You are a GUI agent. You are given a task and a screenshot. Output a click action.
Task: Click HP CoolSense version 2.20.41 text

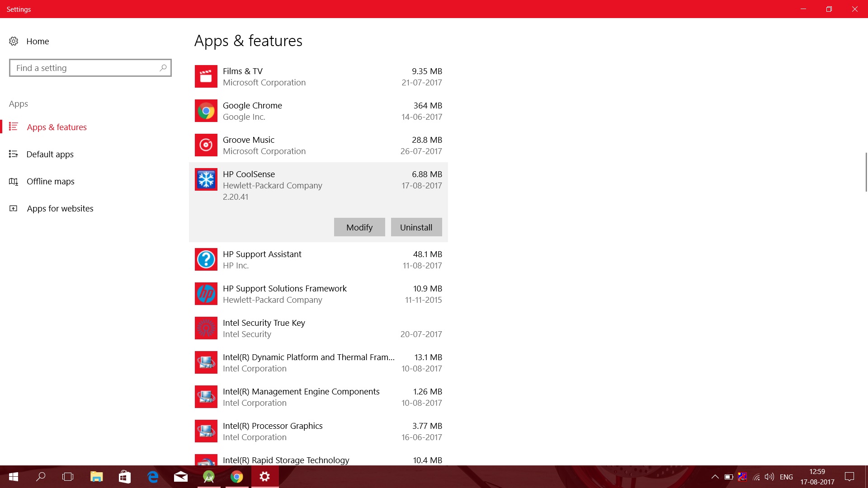236,197
